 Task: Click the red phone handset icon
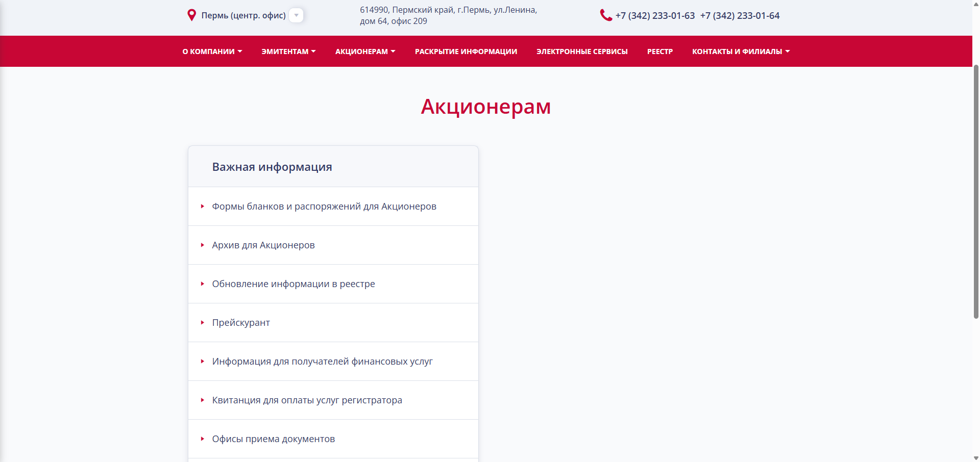point(606,15)
